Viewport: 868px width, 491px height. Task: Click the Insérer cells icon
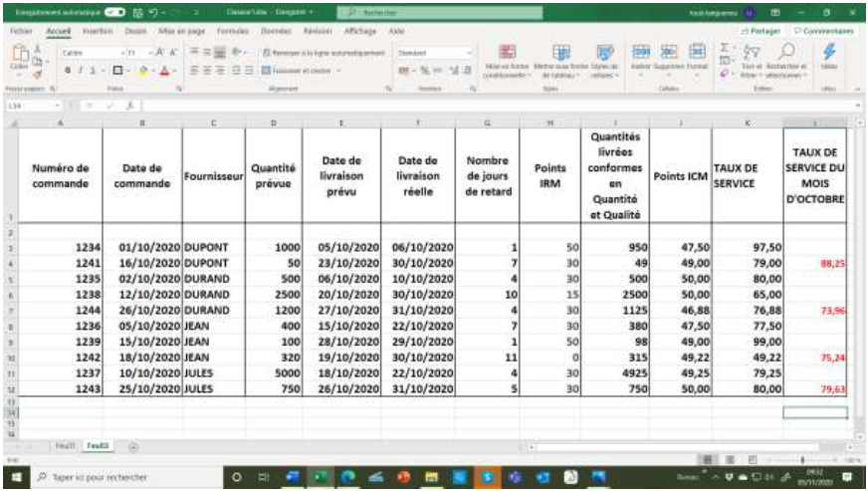[x=641, y=54]
